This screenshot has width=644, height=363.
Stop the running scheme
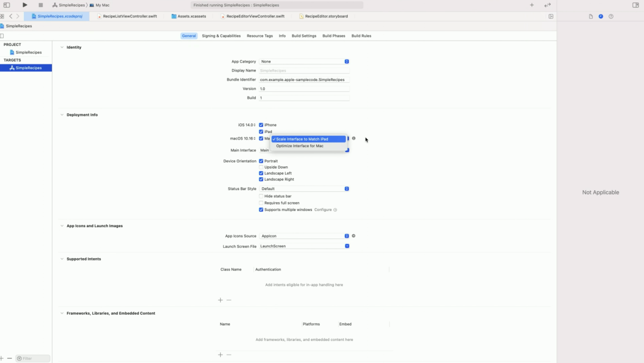tap(41, 5)
